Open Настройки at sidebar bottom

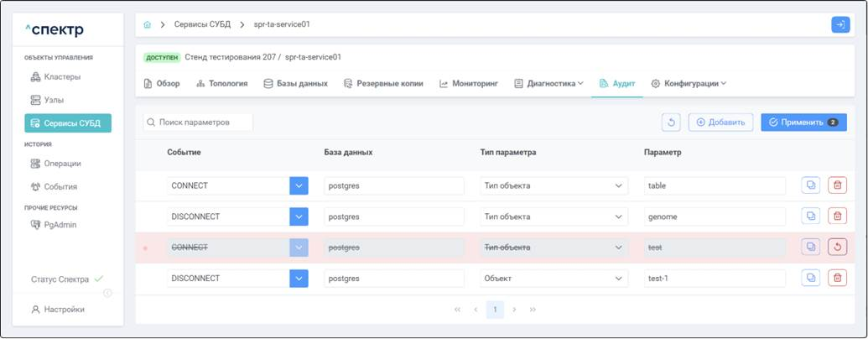click(58, 309)
